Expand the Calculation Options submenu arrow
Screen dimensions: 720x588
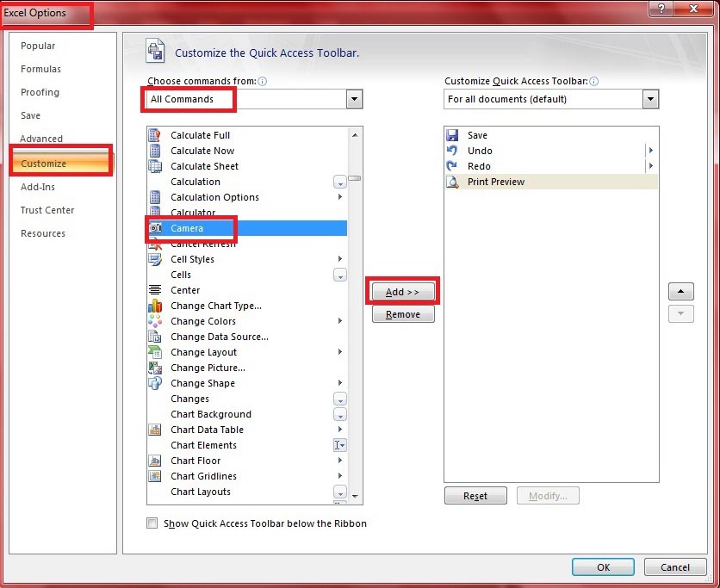point(340,197)
